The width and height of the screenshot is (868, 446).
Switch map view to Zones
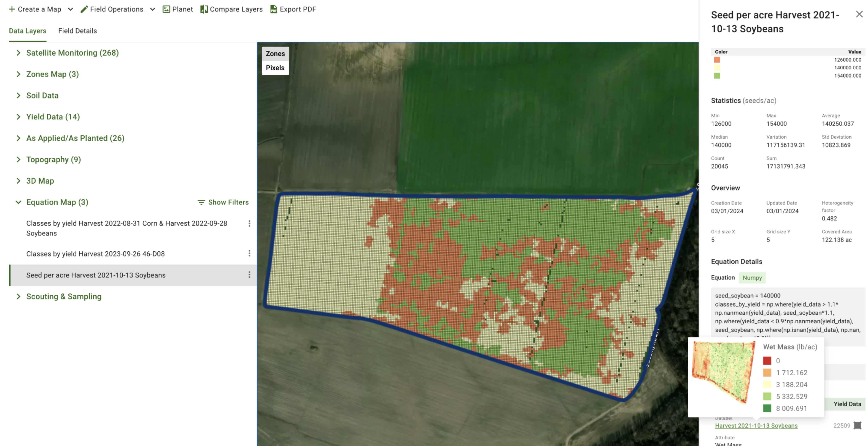click(275, 54)
